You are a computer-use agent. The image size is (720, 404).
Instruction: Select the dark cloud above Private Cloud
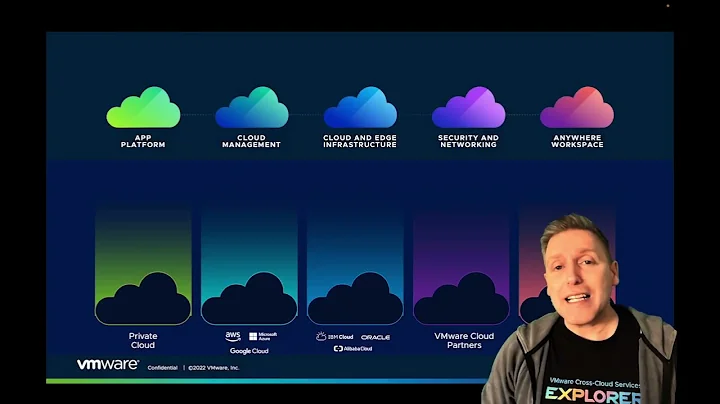click(x=143, y=298)
